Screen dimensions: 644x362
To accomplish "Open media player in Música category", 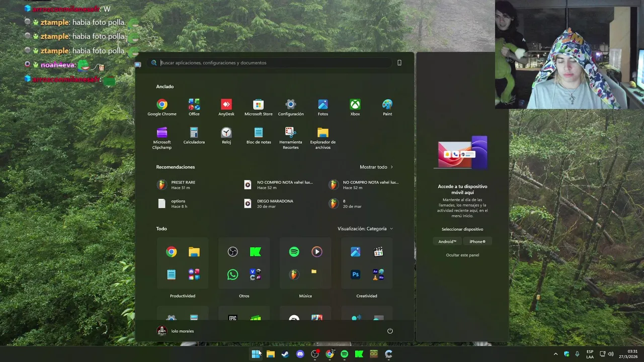I will [316, 252].
